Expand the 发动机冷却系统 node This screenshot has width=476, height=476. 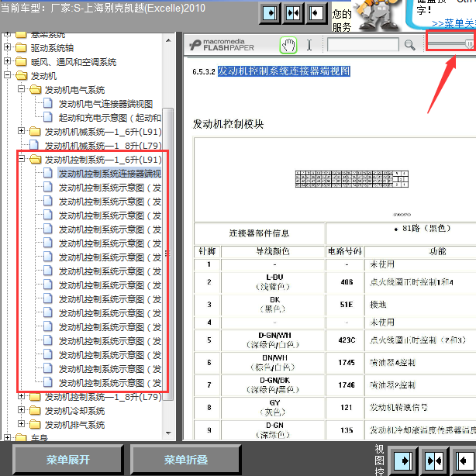(21, 410)
